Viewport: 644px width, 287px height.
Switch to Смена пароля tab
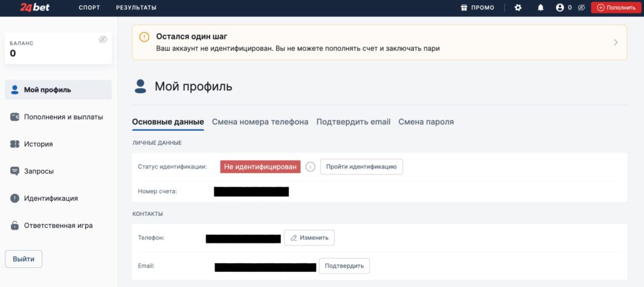[426, 122]
